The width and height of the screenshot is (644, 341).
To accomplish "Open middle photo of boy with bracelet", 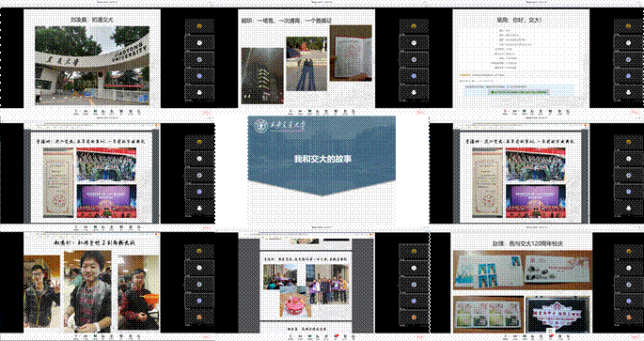I will 87,291.
